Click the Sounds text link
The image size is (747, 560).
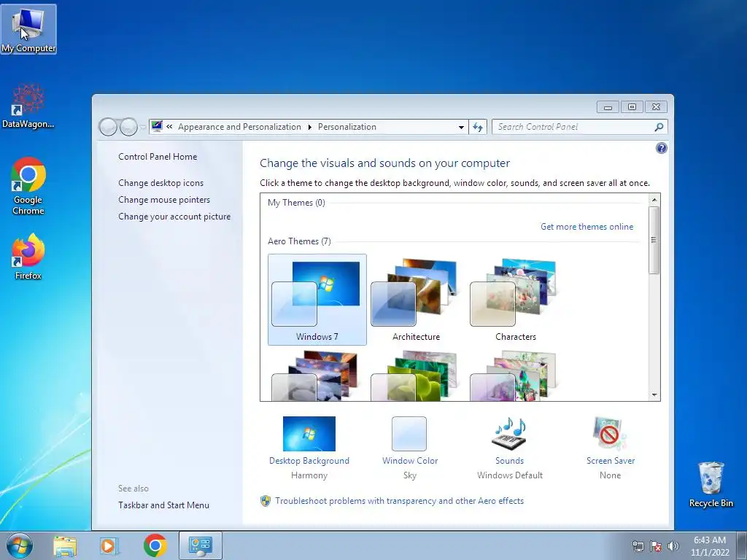tap(509, 461)
